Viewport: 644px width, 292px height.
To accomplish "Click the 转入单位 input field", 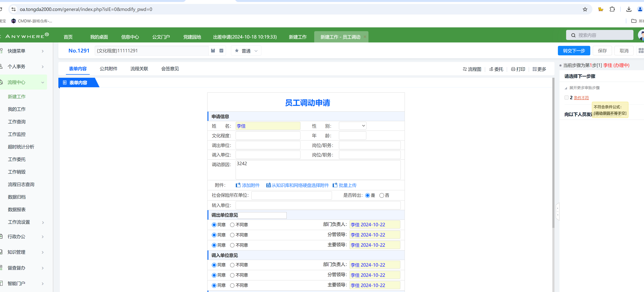I will [318, 205].
